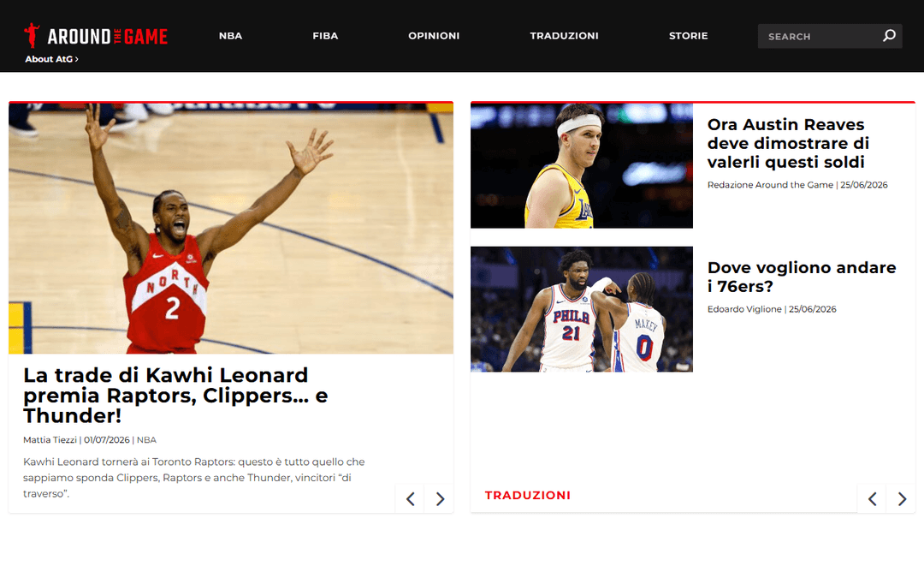
Task: Click the date 01/07/2026
Action: (x=107, y=440)
